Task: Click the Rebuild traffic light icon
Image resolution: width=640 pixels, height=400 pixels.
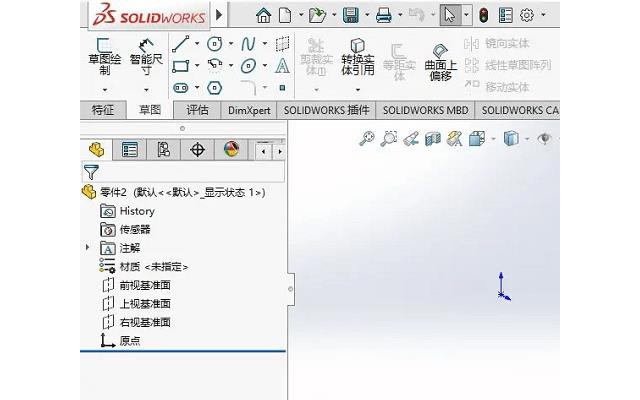Action: coord(484,16)
